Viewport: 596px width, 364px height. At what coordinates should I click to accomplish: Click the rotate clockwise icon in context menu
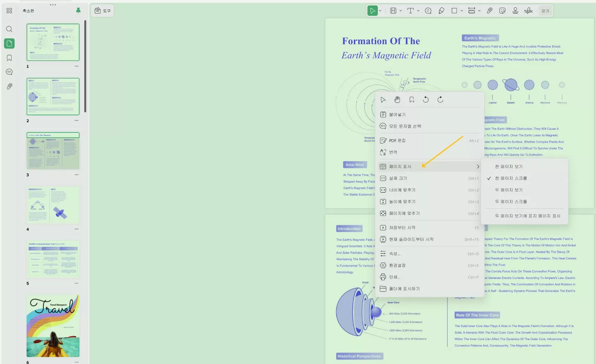click(440, 99)
